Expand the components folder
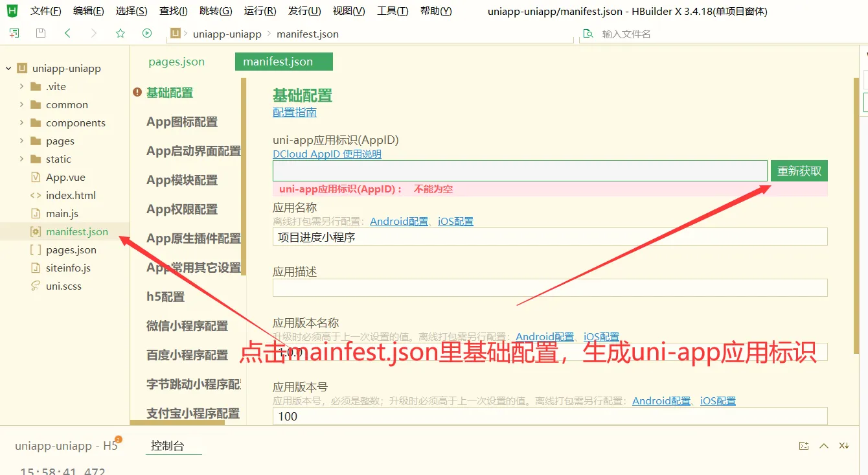Image resolution: width=868 pixels, height=475 pixels. click(x=21, y=122)
